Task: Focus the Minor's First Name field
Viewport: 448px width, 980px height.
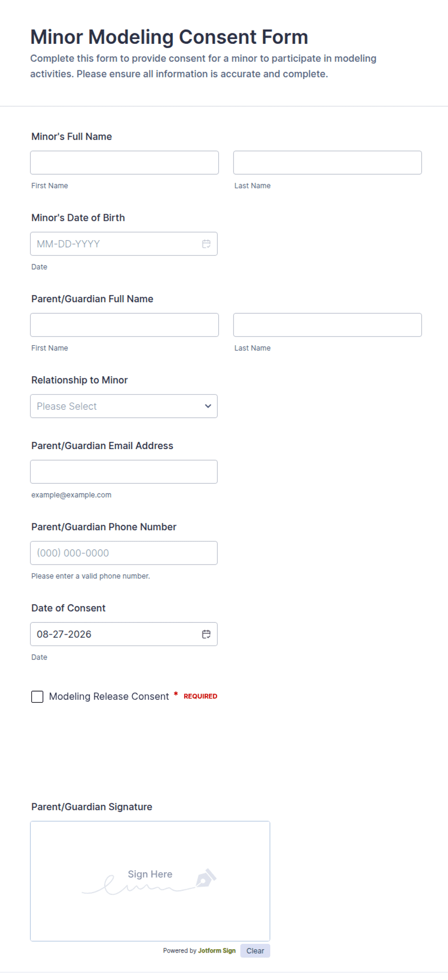Action: pyautogui.click(x=124, y=163)
